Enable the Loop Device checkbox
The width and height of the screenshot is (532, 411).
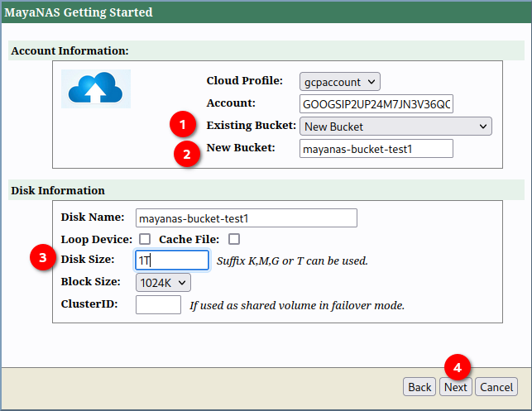point(145,239)
